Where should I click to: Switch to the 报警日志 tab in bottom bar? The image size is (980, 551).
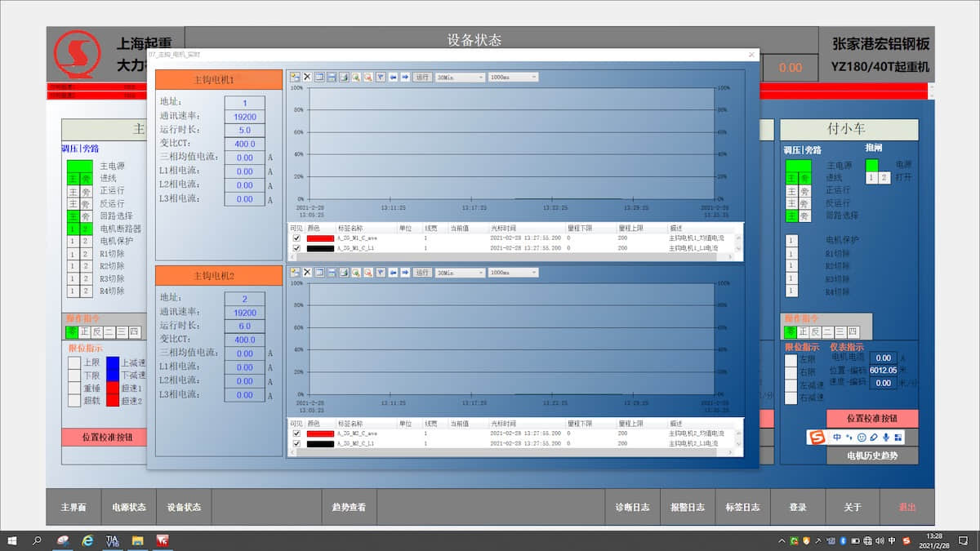point(688,507)
